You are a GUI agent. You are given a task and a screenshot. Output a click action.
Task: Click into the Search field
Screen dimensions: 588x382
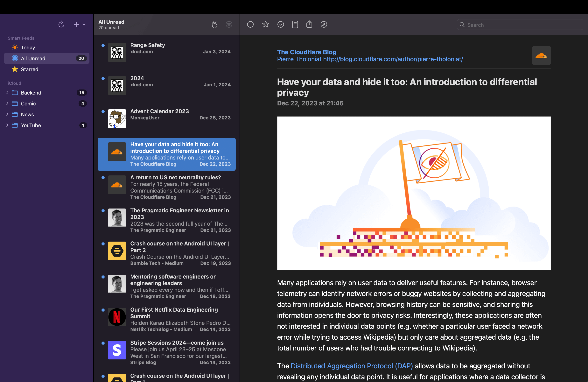[x=520, y=25]
